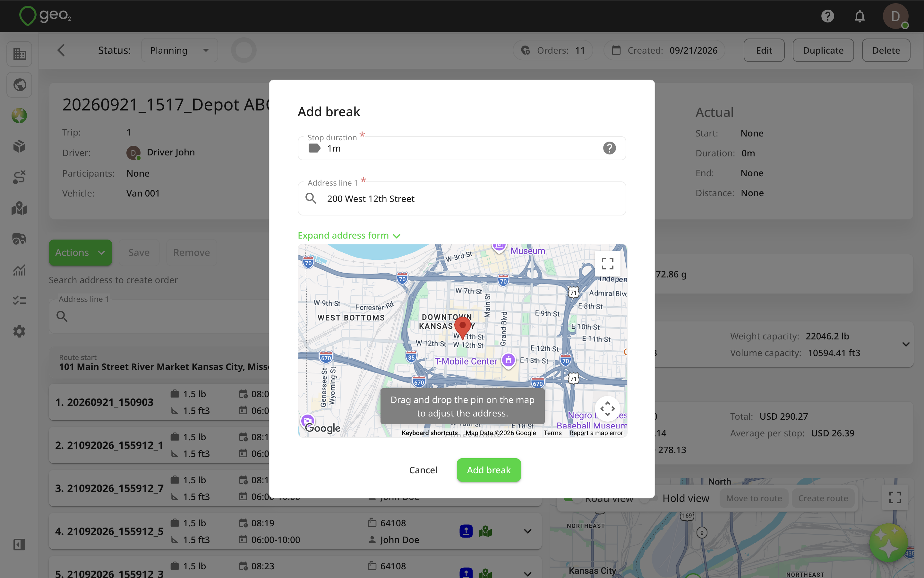
Task: Click the AI sparkle assistant button
Action: tap(888, 543)
